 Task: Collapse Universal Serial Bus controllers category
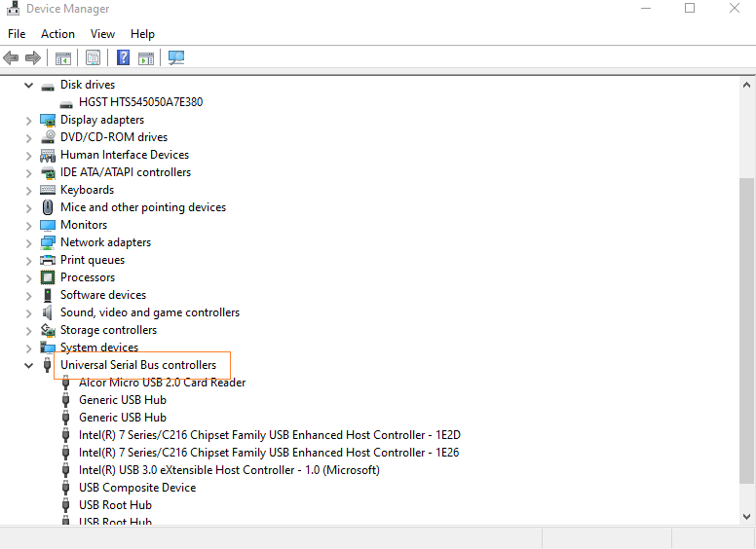(x=28, y=365)
